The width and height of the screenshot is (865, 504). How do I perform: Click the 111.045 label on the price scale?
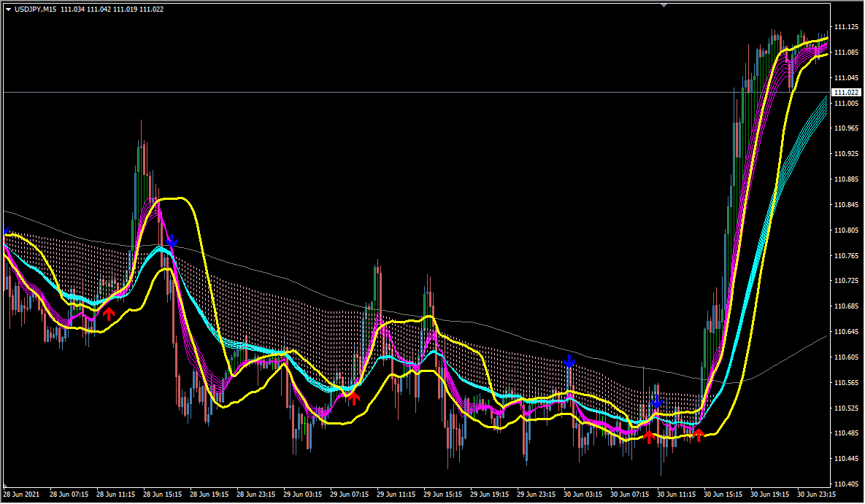[846, 78]
